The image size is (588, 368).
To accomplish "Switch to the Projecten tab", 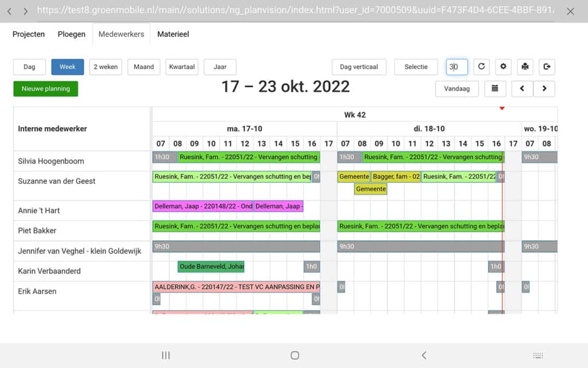I will (x=29, y=34).
